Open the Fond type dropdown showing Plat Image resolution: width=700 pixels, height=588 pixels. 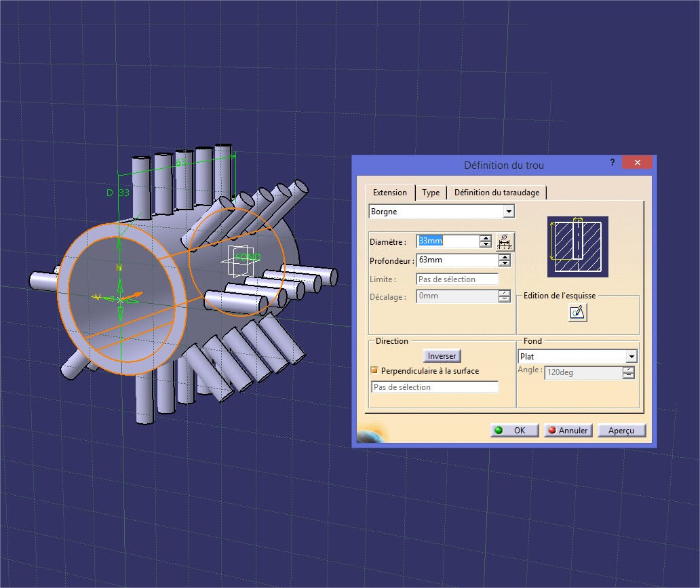(631, 356)
